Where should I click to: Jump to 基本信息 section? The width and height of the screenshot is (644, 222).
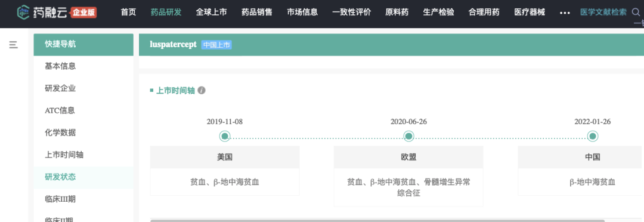coord(83,66)
